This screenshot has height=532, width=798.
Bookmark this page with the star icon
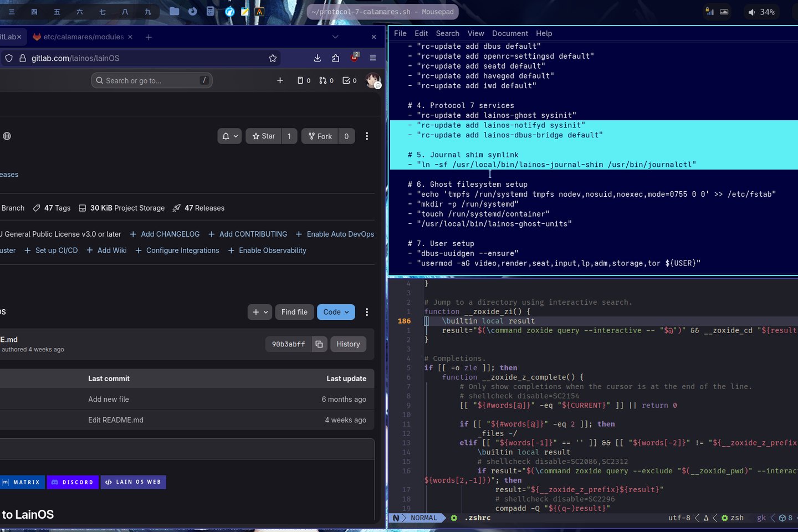(x=273, y=58)
